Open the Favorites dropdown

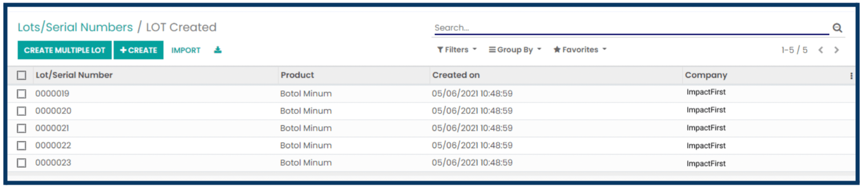coord(580,49)
